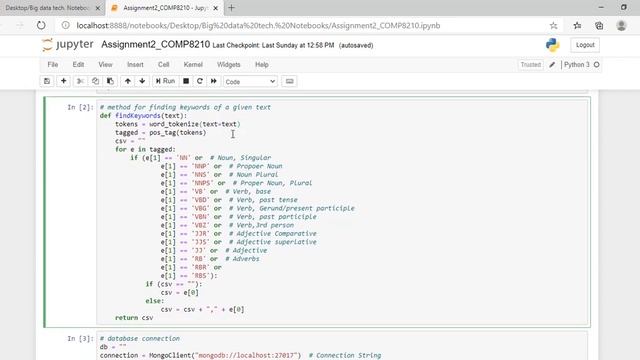Image resolution: width=640 pixels, height=360 pixels.
Task: Move selected cell down arrow
Action: point(142,81)
